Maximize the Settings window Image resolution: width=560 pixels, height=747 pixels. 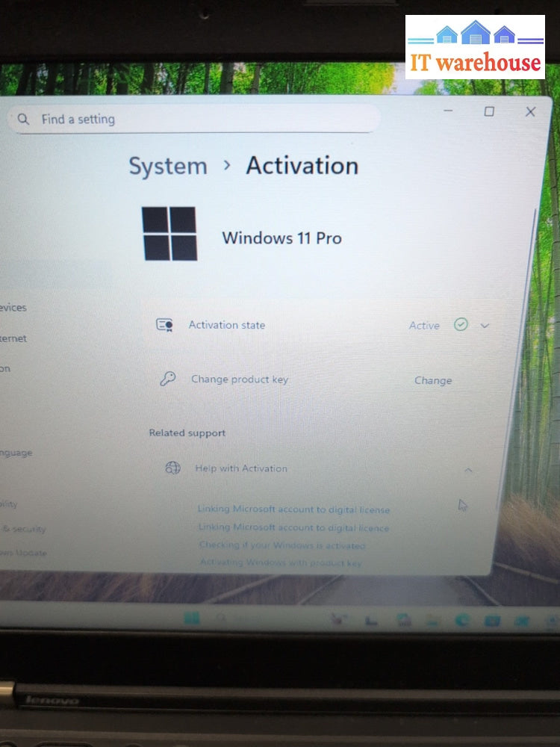[489, 111]
